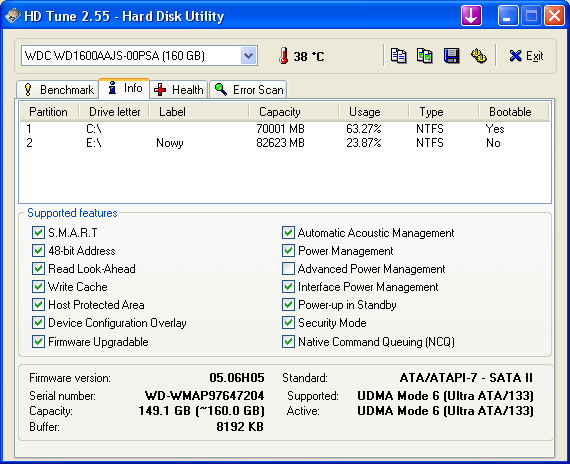
Task: Switch to the Benchmark tab
Action: (58, 89)
